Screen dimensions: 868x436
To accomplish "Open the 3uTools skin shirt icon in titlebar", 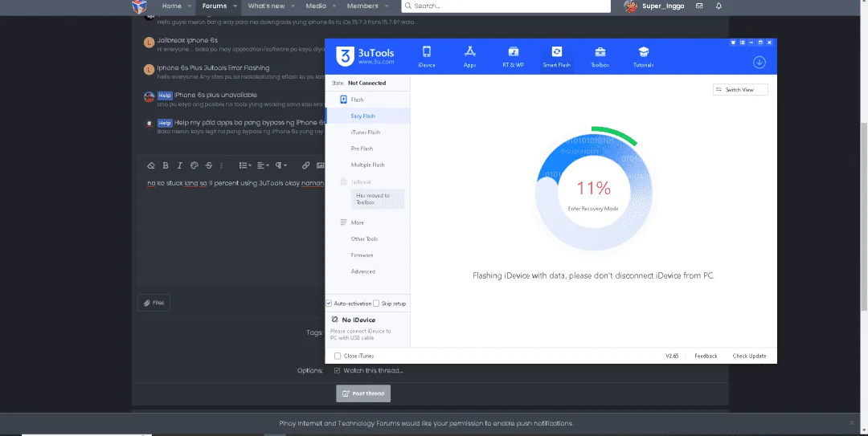I will (x=734, y=43).
